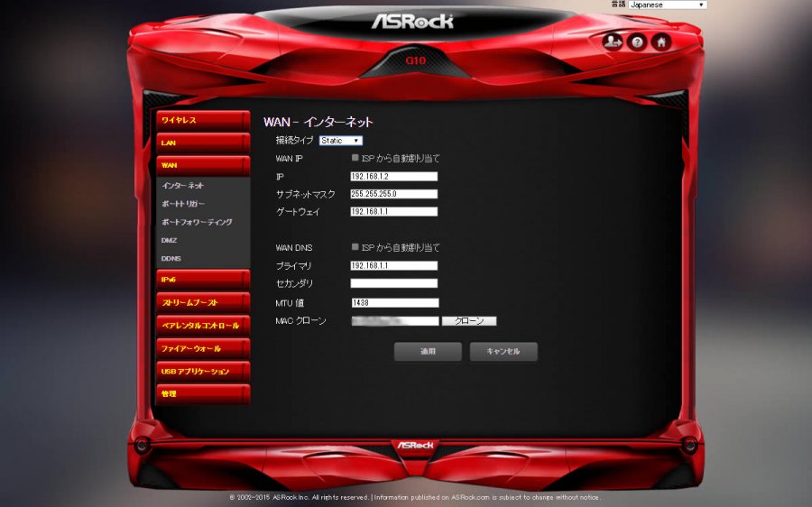The width and height of the screenshot is (812, 507).
Task: Open the help question mark icon
Action: point(637,41)
